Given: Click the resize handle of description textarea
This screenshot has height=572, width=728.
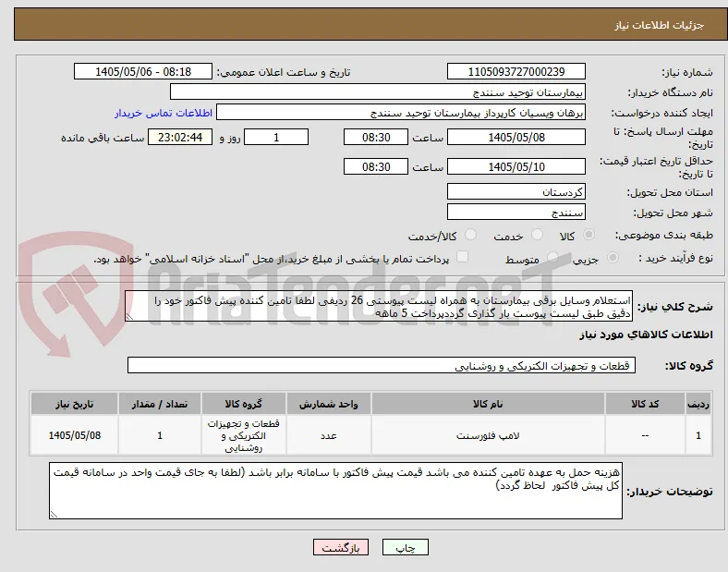Looking at the screenshot, I should [129, 317].
